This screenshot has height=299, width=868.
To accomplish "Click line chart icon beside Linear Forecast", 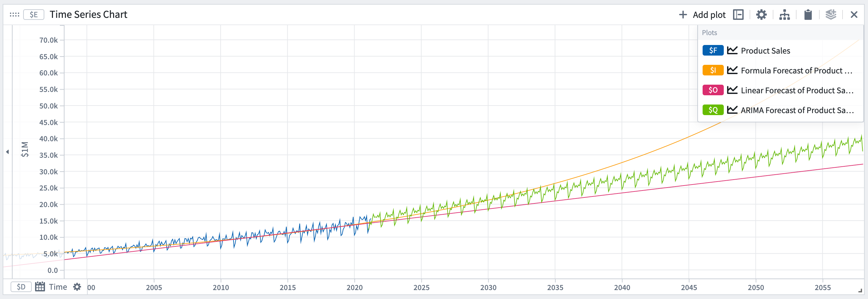I will tap(732, 90).
